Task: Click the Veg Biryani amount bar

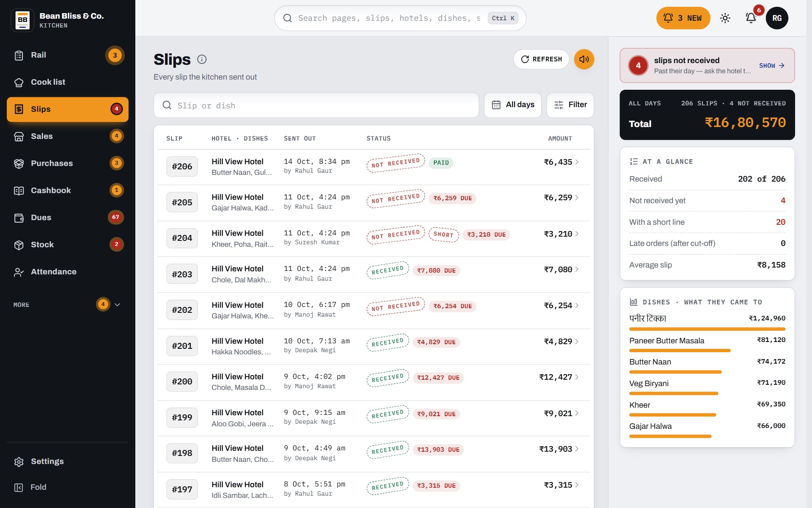Action: (x=674, y=394)
